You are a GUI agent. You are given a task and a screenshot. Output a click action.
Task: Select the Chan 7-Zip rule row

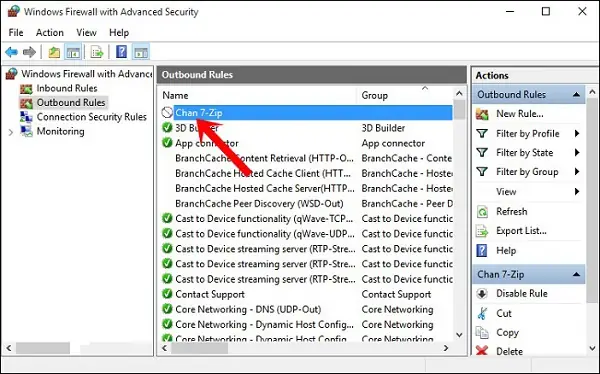pyautogui.click(x=306, y=113)
